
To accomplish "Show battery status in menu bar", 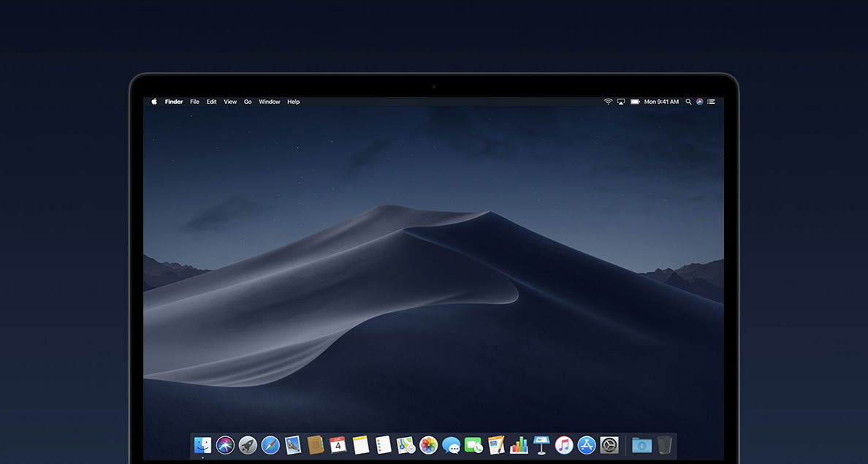I will coord(635,102).
